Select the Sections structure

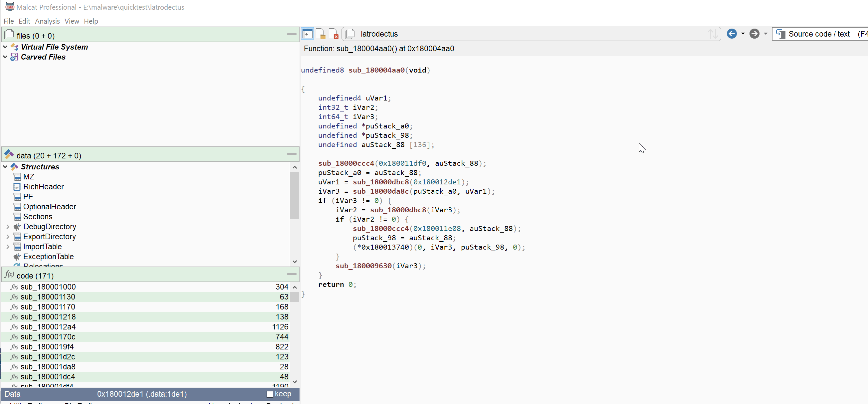pos(38,217)
